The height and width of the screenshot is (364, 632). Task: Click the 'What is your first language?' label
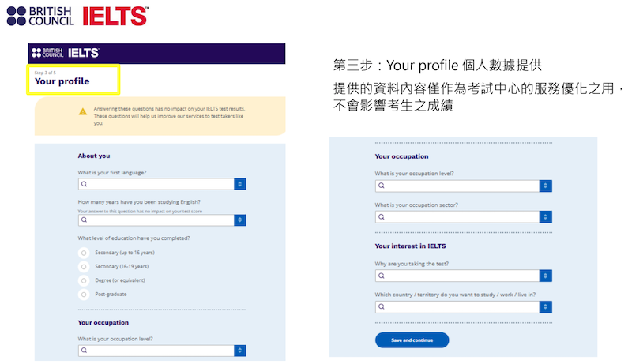112,173
